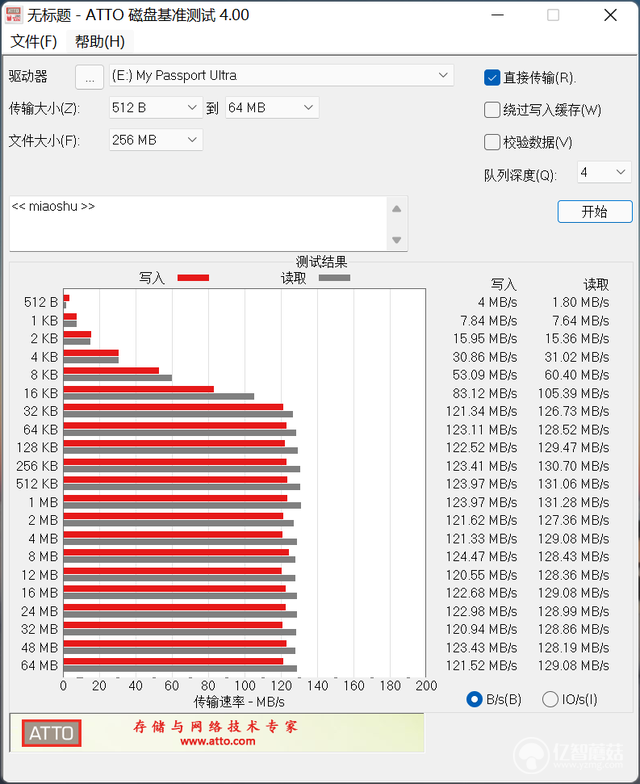This screenshot has height=784, width=640.
Task: Click the 130.70 MB/s read value
Action: (574, 466)
